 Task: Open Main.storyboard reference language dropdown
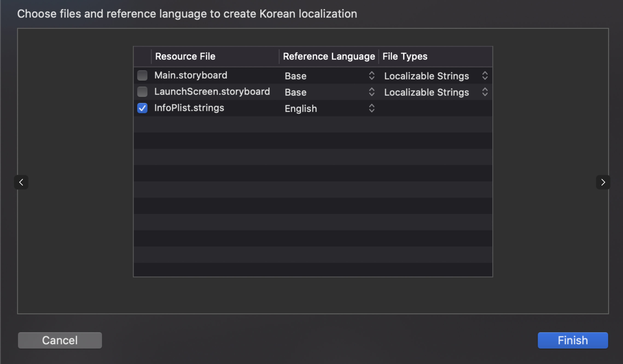pos(329,76)
